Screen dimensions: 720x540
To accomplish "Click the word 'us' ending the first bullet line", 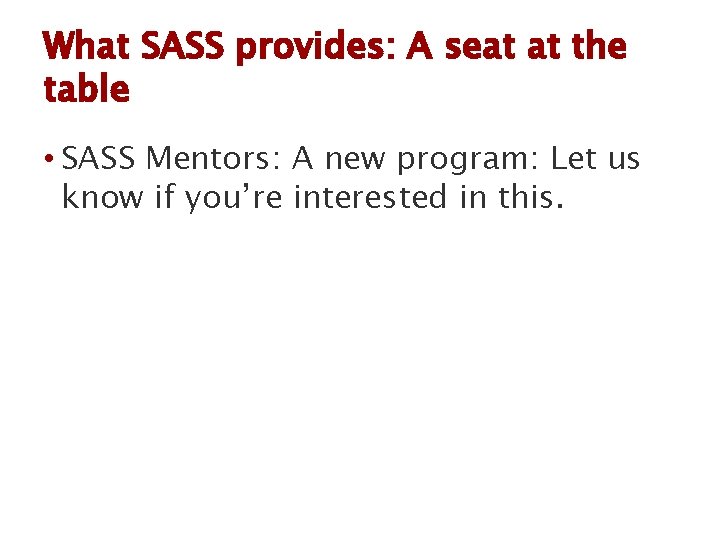I will click(624, 161).
